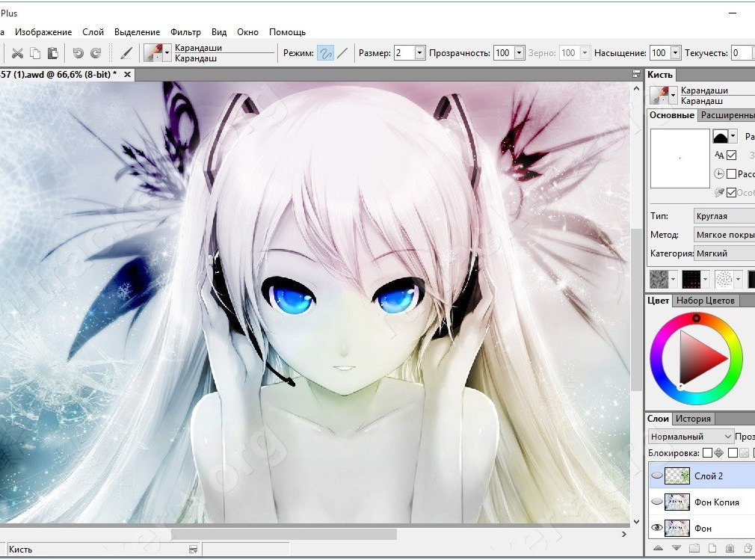Open the Помощь menu
This screenshot has height=560, width=755.
(x=288, y=32)
